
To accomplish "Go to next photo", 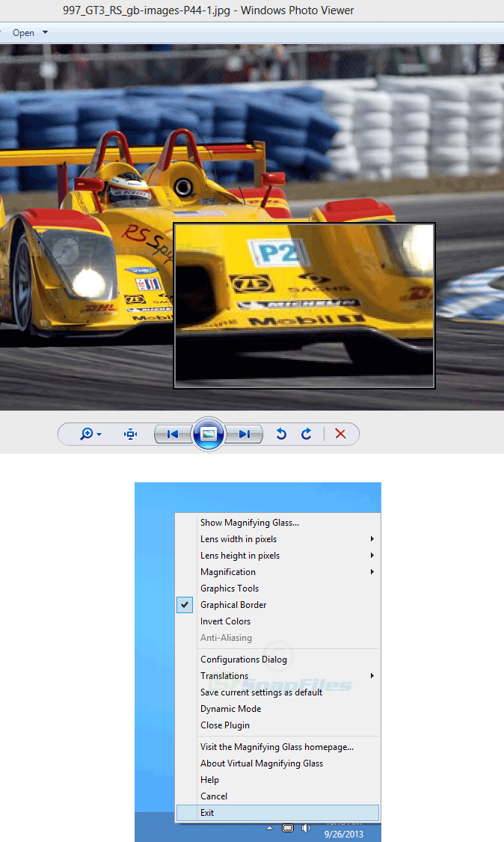I will tap(245, 434).
